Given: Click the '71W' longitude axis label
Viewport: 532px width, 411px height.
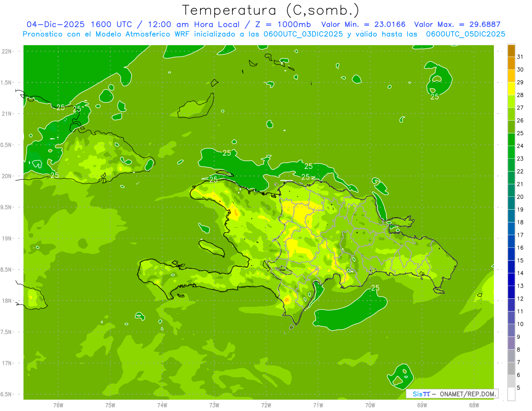Looking at the screenshot, I should [x=318, y=405].
